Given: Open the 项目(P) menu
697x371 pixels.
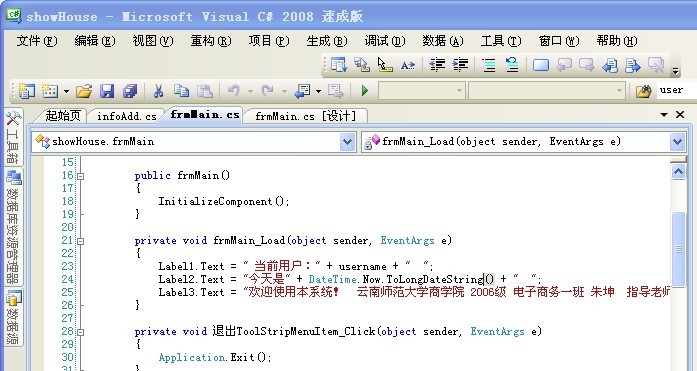Looking at the screenshot, I should point(269,41).
